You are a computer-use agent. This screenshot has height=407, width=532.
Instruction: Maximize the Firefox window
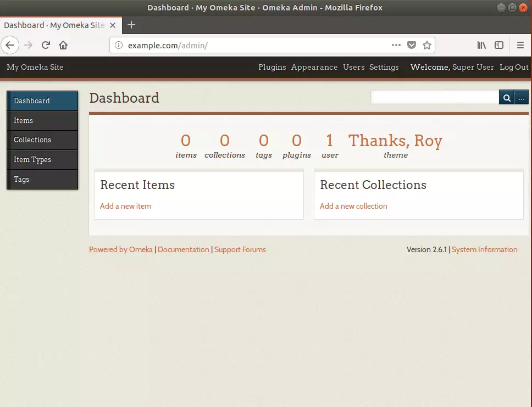click(512, 8)
